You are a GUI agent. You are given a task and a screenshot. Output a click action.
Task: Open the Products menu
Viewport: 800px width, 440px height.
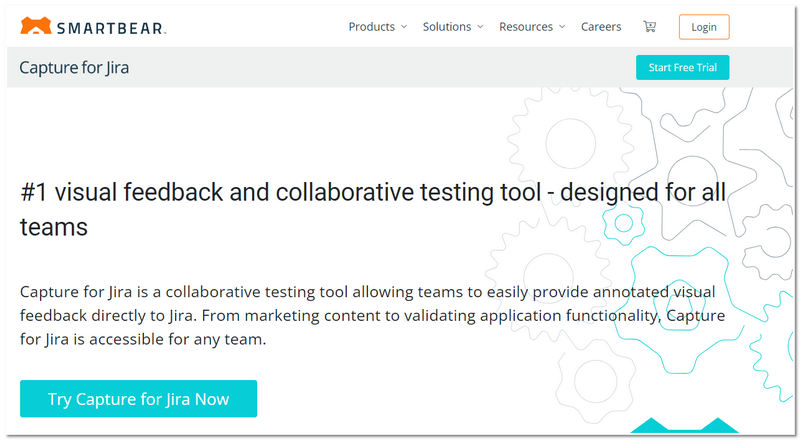point(371,27)
